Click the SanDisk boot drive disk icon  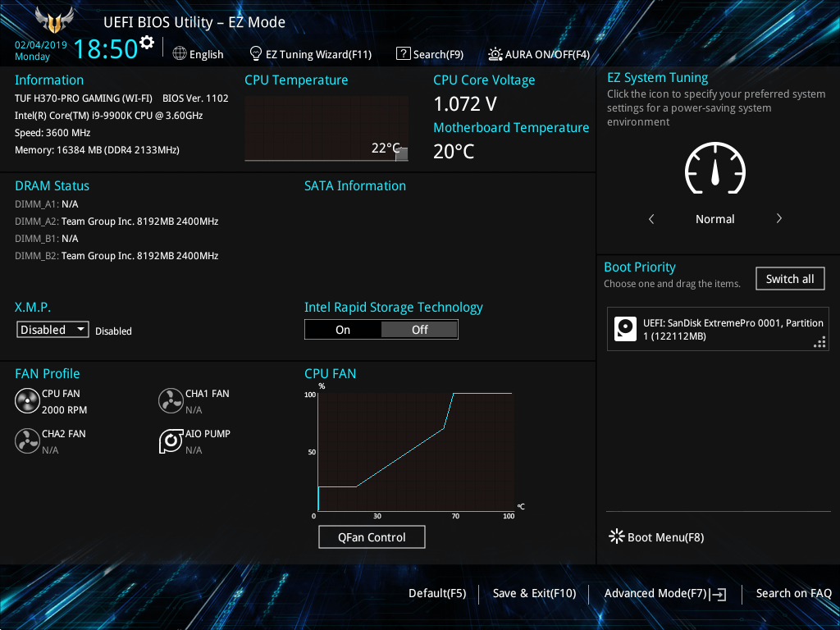pos(625,329)
